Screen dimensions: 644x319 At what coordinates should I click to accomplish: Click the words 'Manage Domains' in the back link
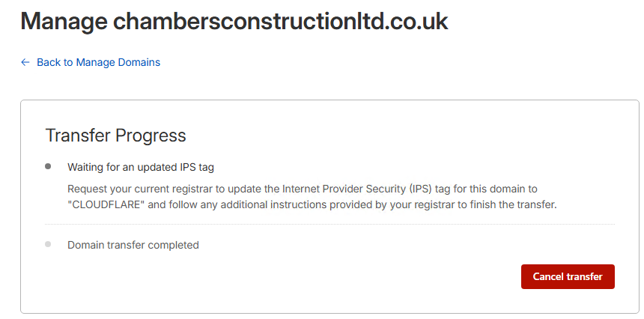tap(118, 62)
